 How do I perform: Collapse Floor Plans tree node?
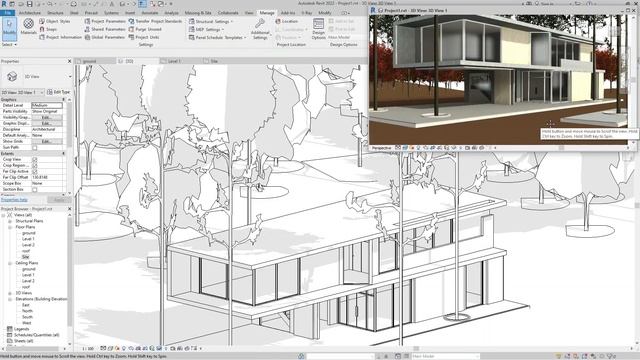click(10, 227)
